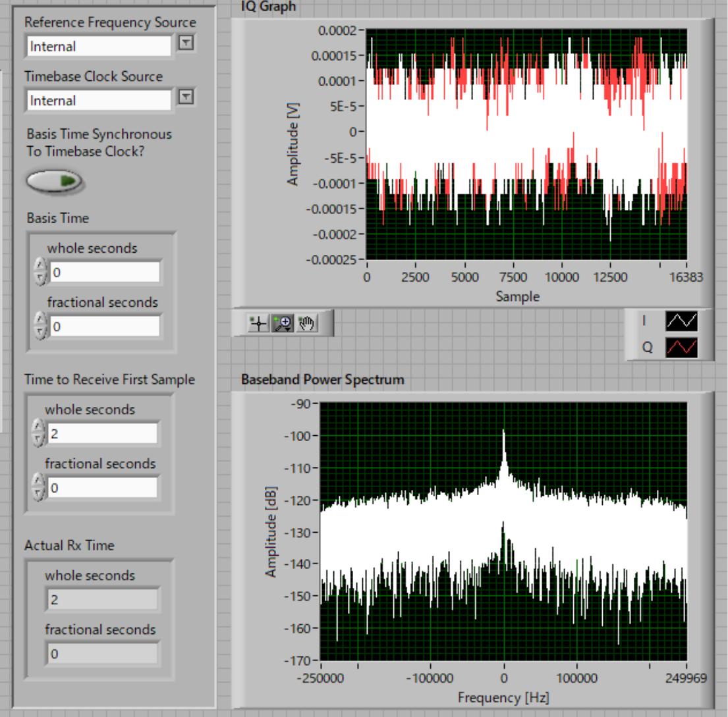Click Time to Receive fractional seconds field
728x717 pixels.
(103, 488)
